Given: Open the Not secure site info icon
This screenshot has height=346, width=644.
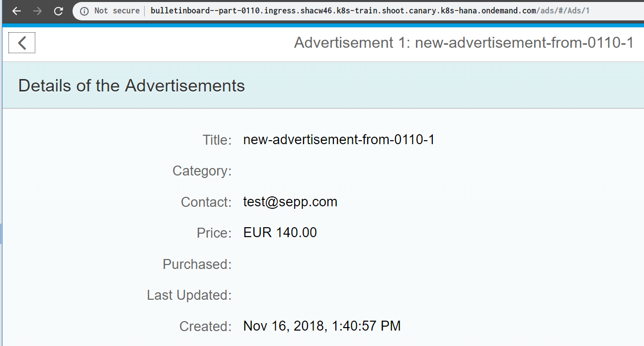Looking at the screenshot, I should [x=84, y=11].
